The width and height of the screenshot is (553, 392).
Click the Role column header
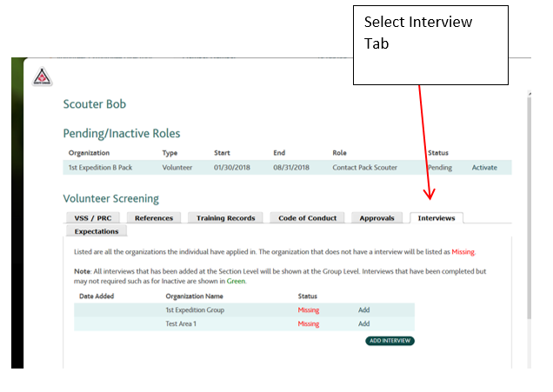tap(339, 153)
